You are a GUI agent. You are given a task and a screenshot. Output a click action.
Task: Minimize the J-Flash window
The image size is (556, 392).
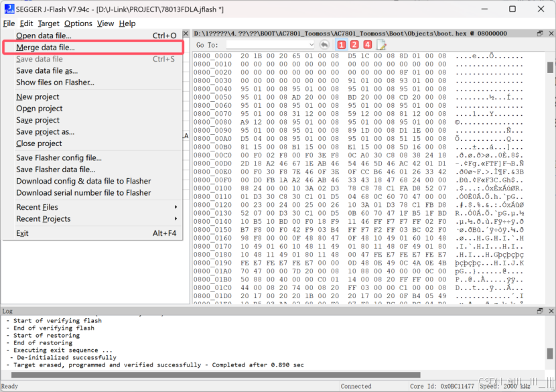point(485,9)
